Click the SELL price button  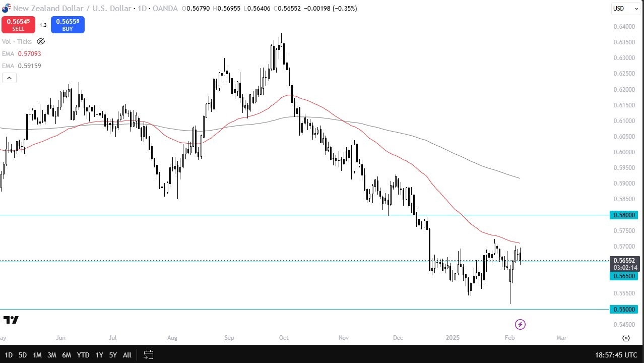coord(18,25)
